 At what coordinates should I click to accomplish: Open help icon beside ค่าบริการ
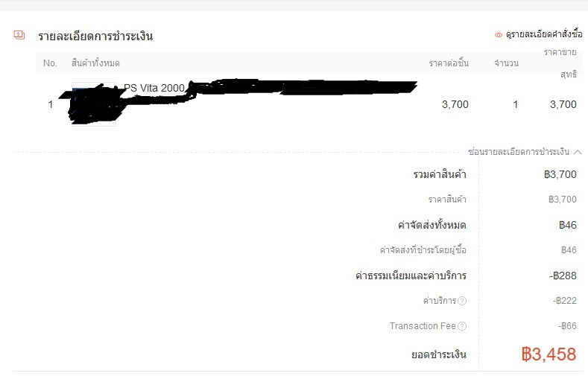point(462,301)
